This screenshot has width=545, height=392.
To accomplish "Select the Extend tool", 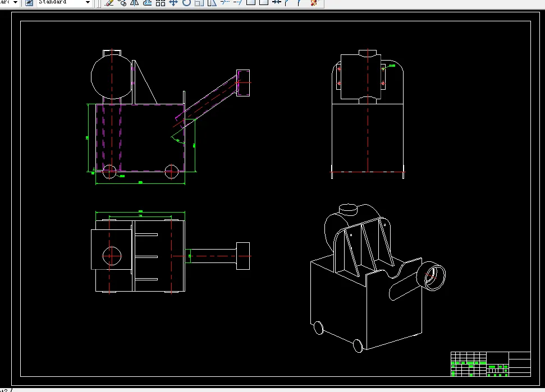I will tap(238, 3).
